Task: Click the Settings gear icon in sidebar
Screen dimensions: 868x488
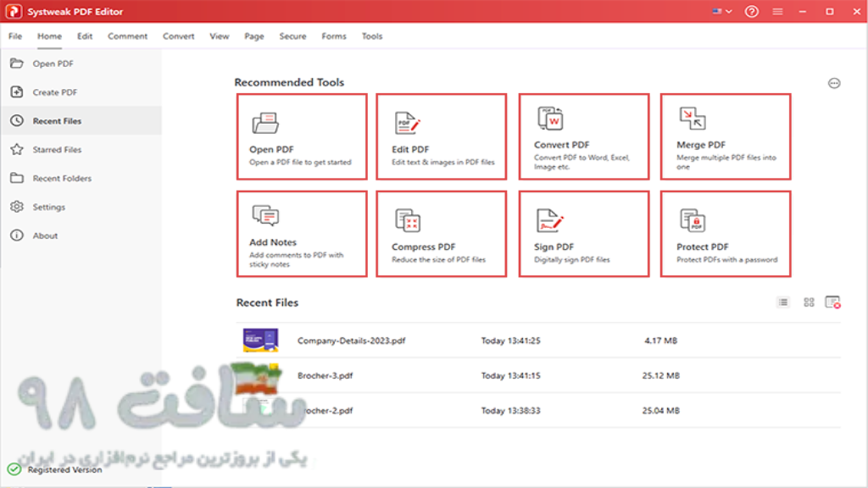Action: [17, 207]
